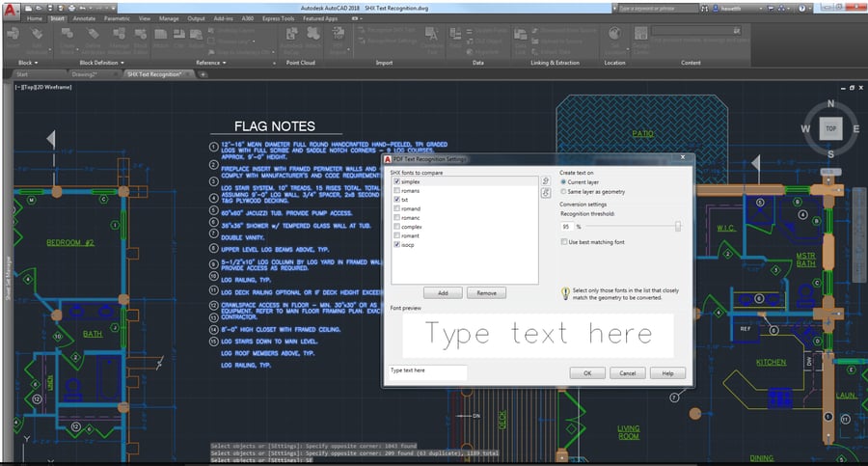Open the AutoCAD application menu logo
The image size is (868, 466).
point(11,10)
